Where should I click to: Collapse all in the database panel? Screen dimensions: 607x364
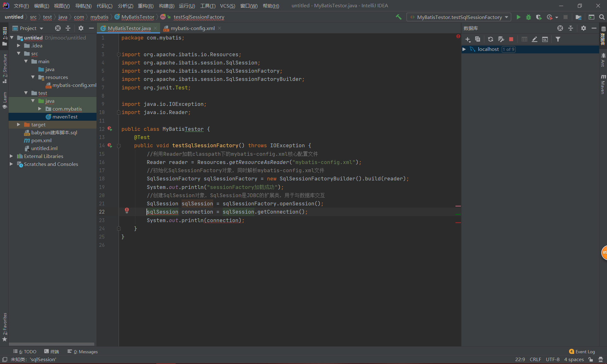point(571,28)
